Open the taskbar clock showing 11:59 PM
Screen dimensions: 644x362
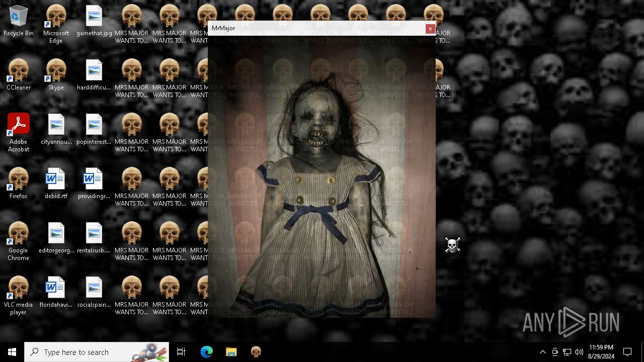point(601,352)
